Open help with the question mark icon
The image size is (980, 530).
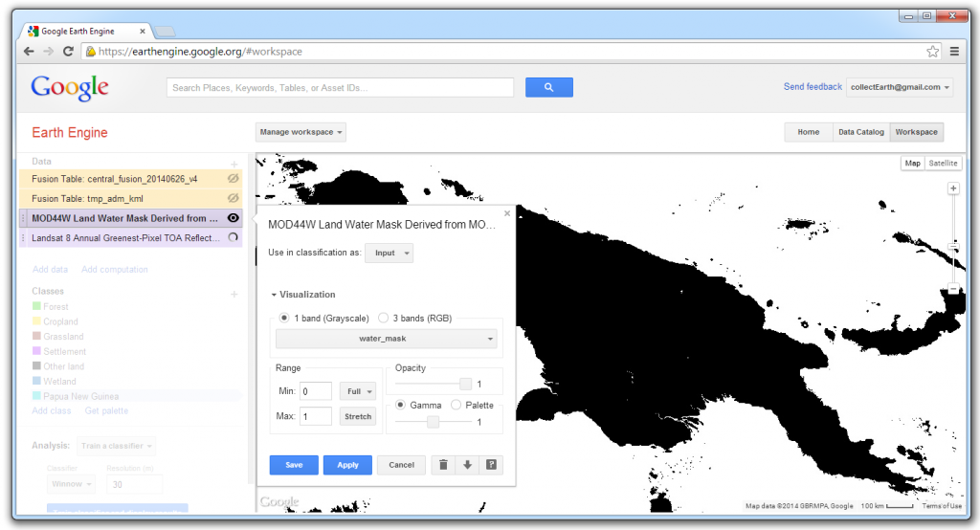491,465
